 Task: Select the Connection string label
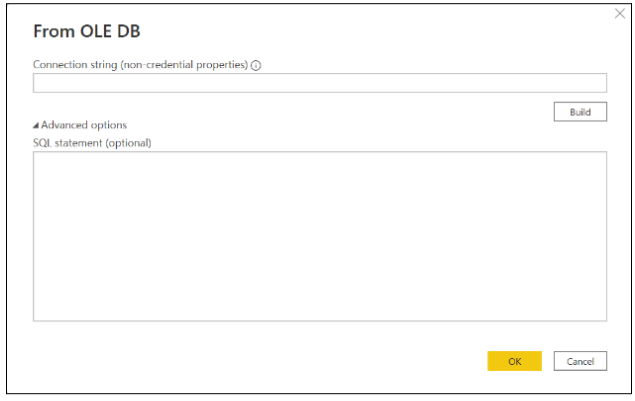[x=140, y=64]
